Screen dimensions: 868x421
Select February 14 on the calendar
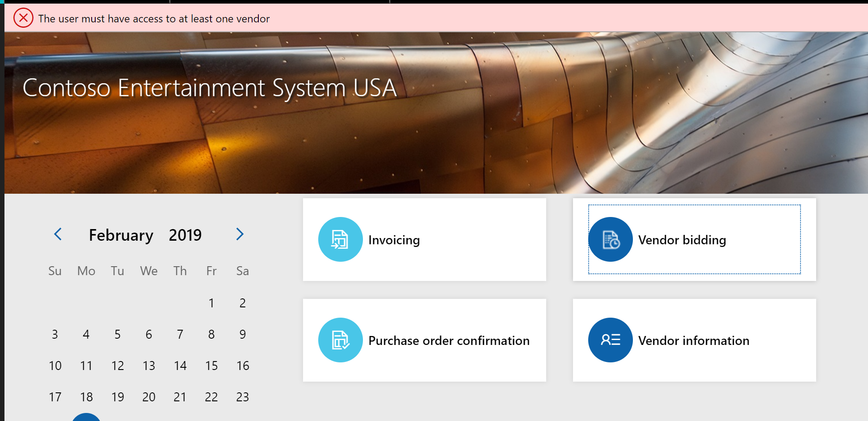click(180, 366)
